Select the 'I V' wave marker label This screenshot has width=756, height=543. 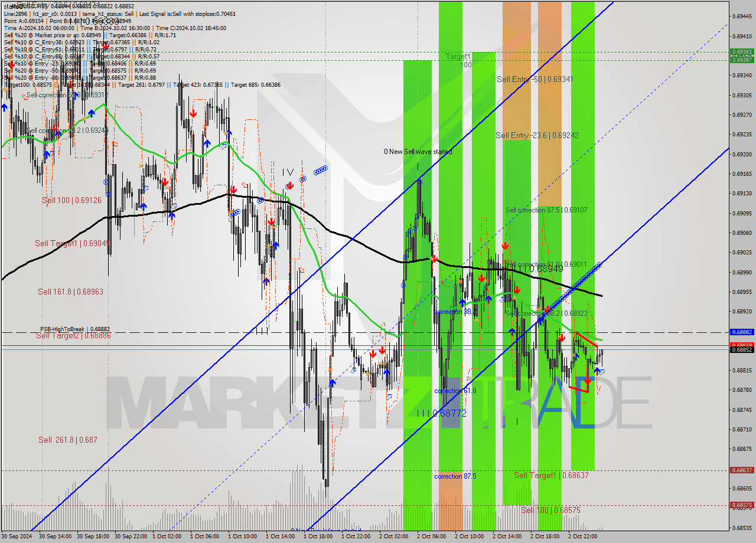coord(288,172)
